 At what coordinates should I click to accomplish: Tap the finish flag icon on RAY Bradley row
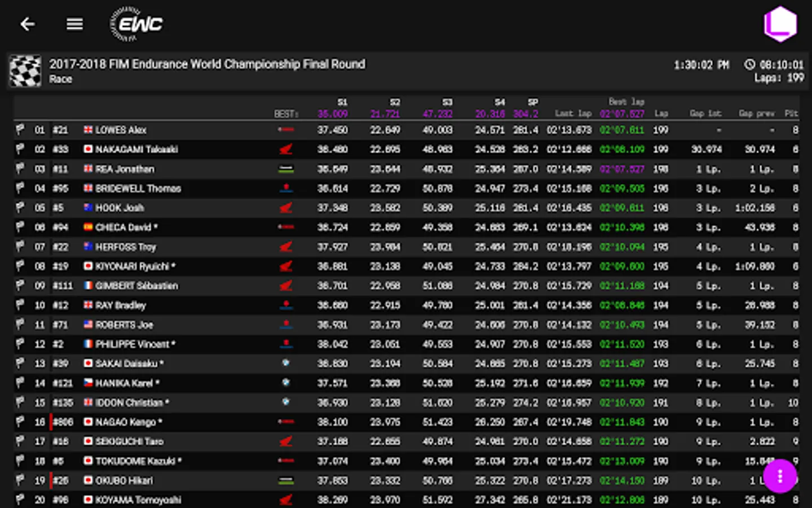pyautogui.click(x=20, y=305)
